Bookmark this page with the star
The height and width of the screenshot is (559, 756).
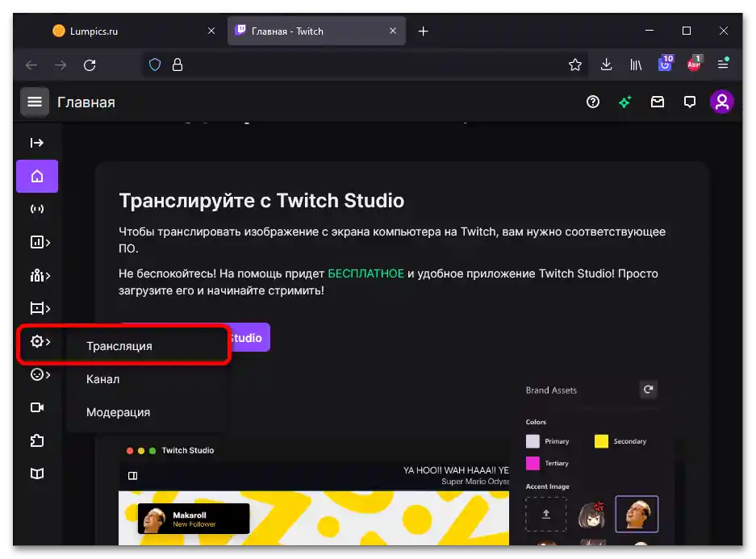[574, 65]
